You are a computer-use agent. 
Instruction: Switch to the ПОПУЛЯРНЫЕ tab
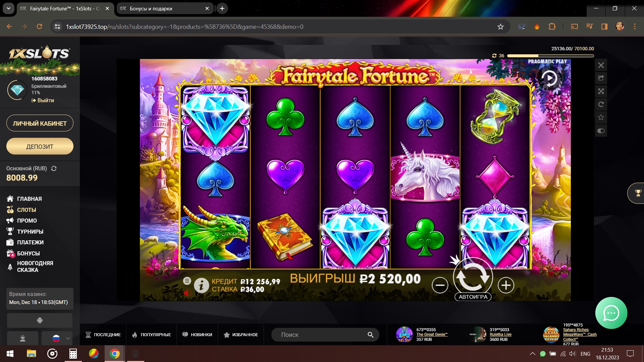(152, 335)
